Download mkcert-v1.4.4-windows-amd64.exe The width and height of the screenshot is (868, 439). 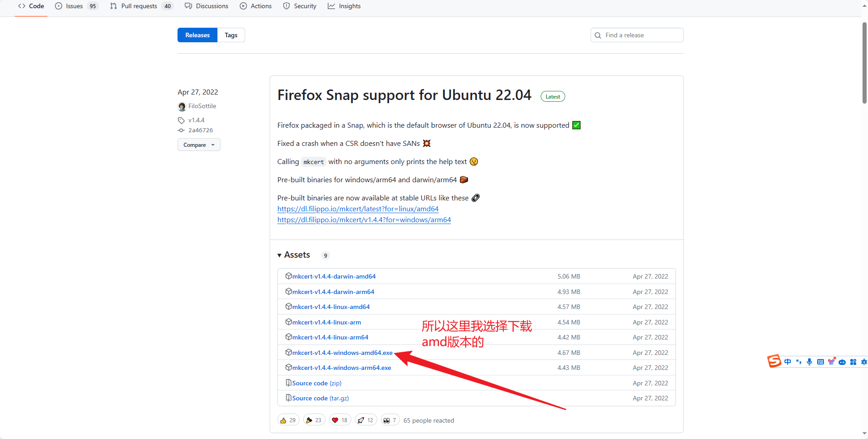click(342, 353)
